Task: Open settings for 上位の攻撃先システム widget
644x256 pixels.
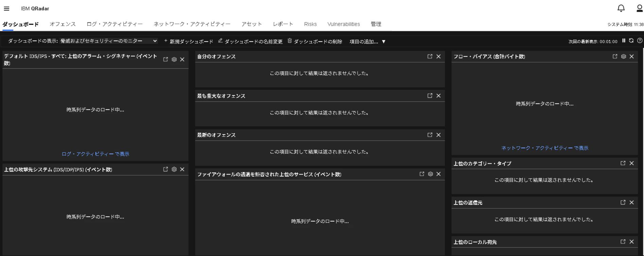Action: click(174, 169)
